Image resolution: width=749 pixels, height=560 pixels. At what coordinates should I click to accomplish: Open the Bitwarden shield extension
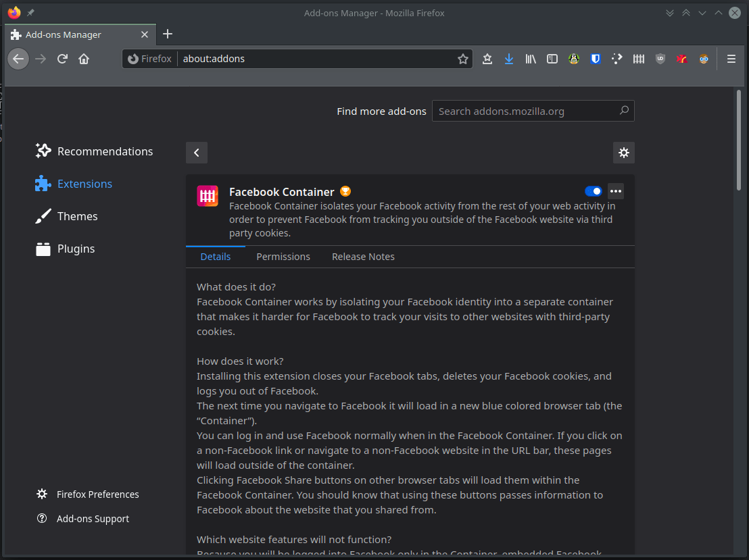point(595,59)
